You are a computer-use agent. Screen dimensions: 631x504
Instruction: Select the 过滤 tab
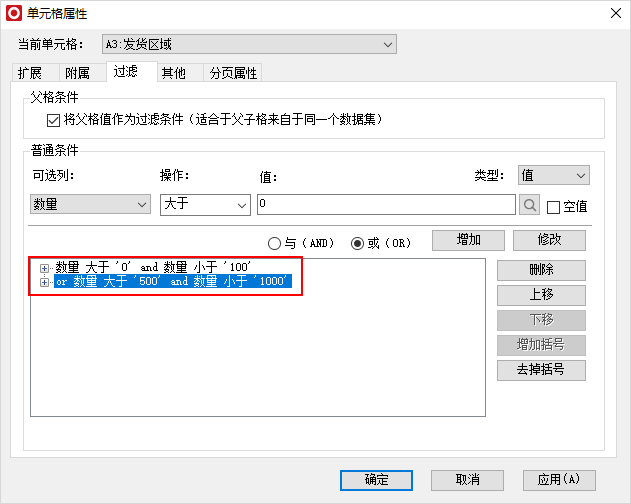[x=132, y=72]
